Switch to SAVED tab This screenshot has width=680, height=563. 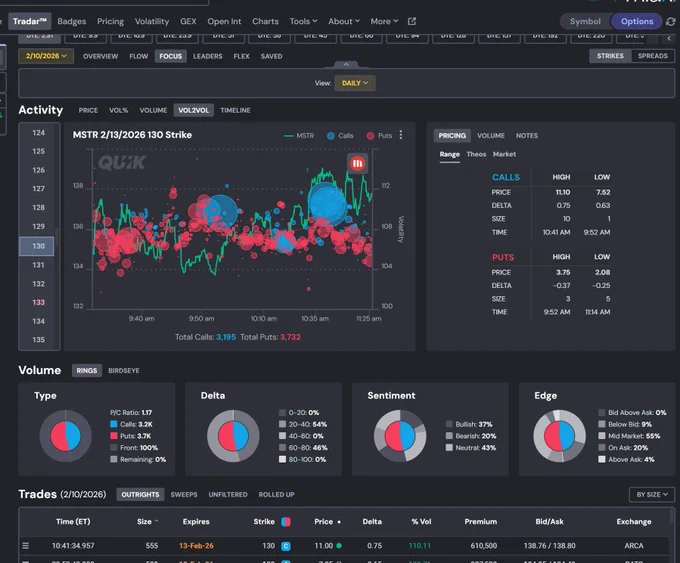[271, 56]
